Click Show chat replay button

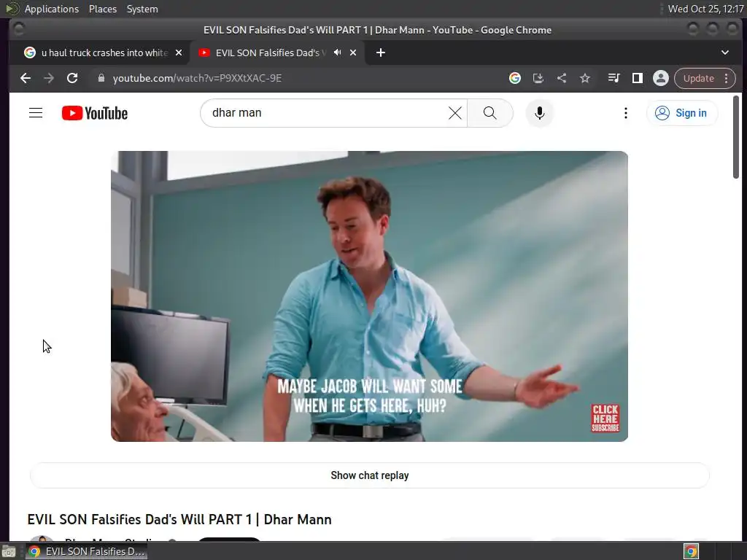point(370,475)
